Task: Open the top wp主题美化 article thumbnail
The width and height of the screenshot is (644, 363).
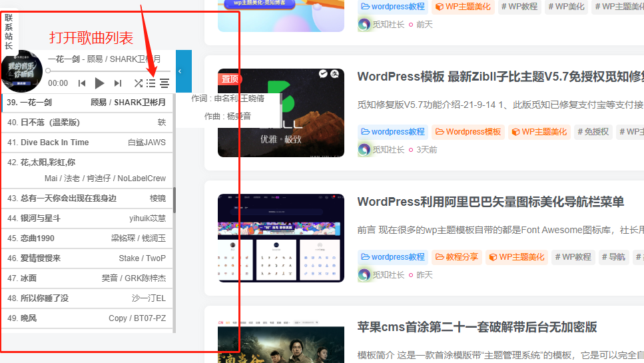Action: point(281,15)
